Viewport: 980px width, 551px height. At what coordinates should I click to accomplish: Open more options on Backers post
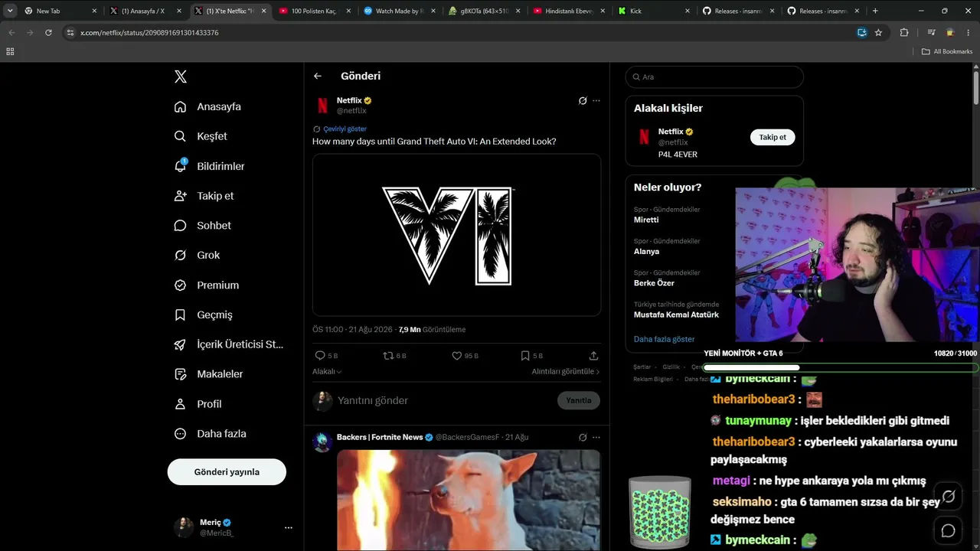tap(596, 437)
